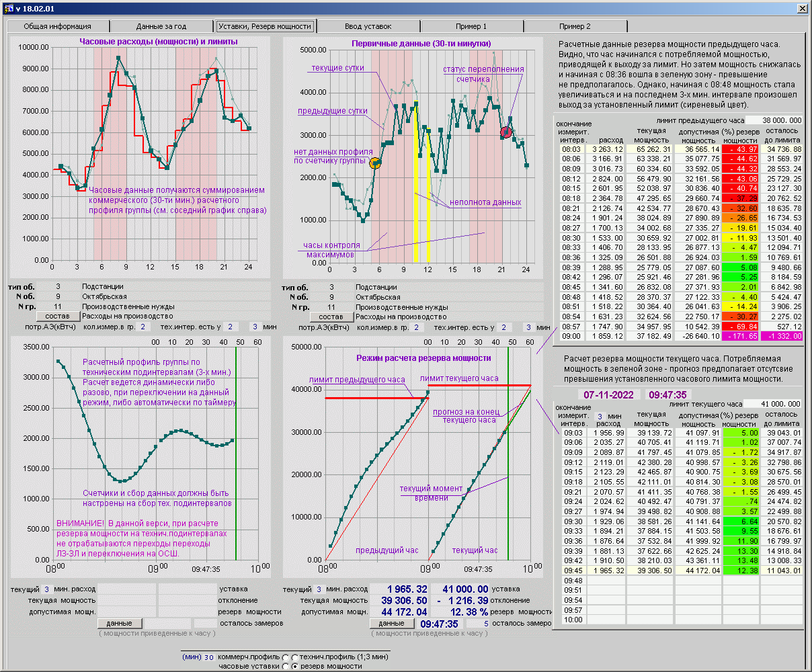Click the Режим расчета резерва мощности chart title
The height and width of the screenshot is (672, 812).
(423, 358)
